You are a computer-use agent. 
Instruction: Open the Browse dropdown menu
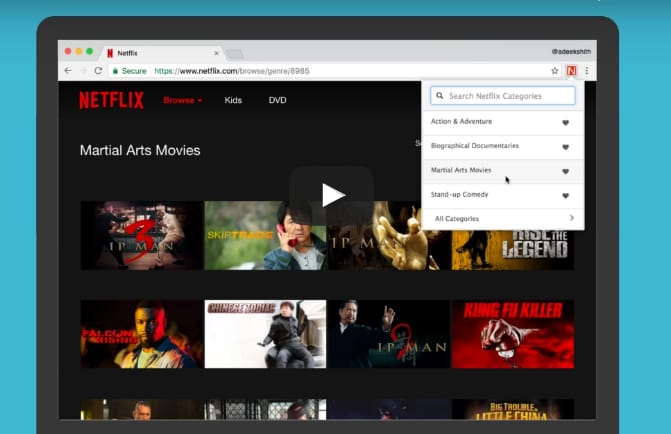pos(182,100)
